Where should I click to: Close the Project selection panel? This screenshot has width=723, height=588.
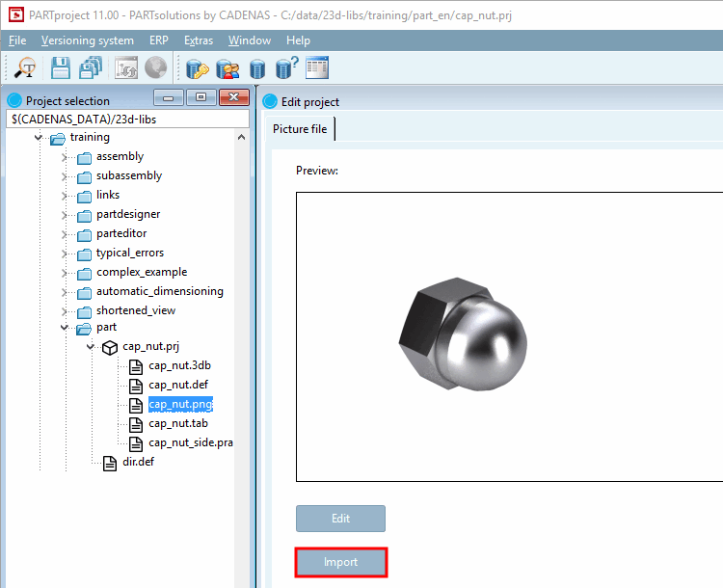click(x=234, y=97)
